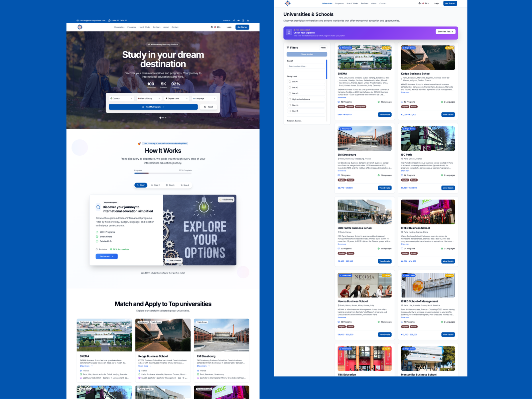Switch to the Step 2 tab

(x=155, y=185)
